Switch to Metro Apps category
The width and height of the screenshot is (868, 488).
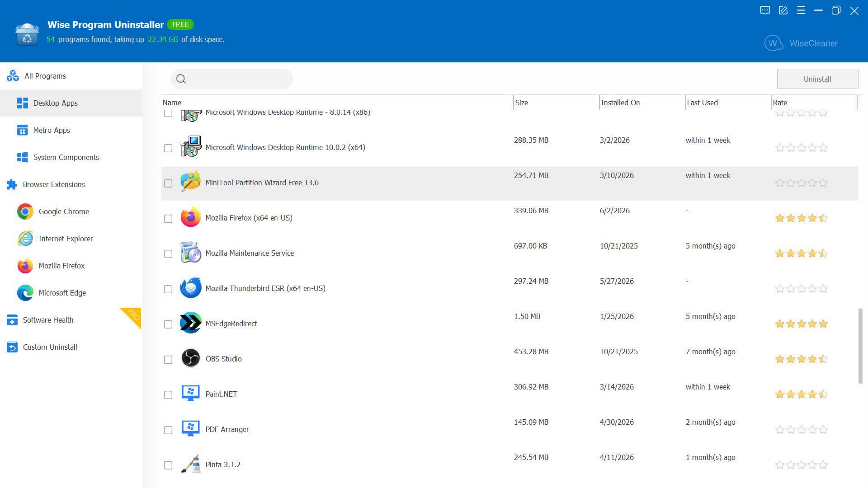click(x=71, y=130)
